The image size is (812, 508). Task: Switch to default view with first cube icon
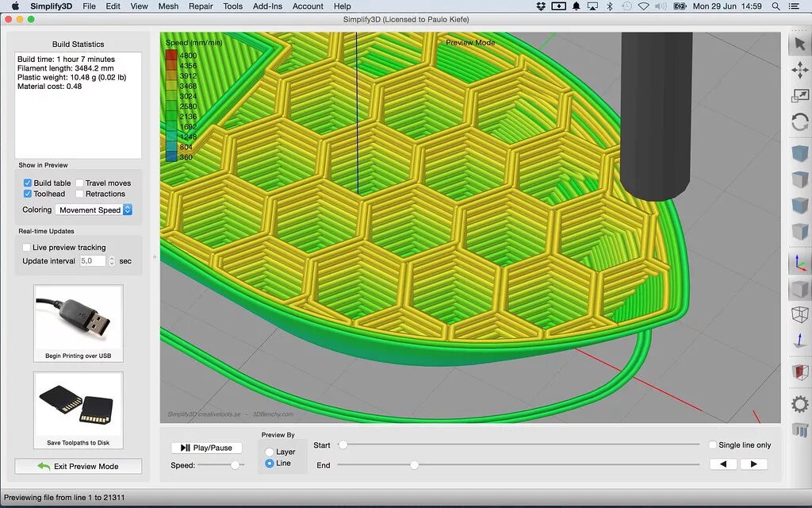click(x=799, y=154)
